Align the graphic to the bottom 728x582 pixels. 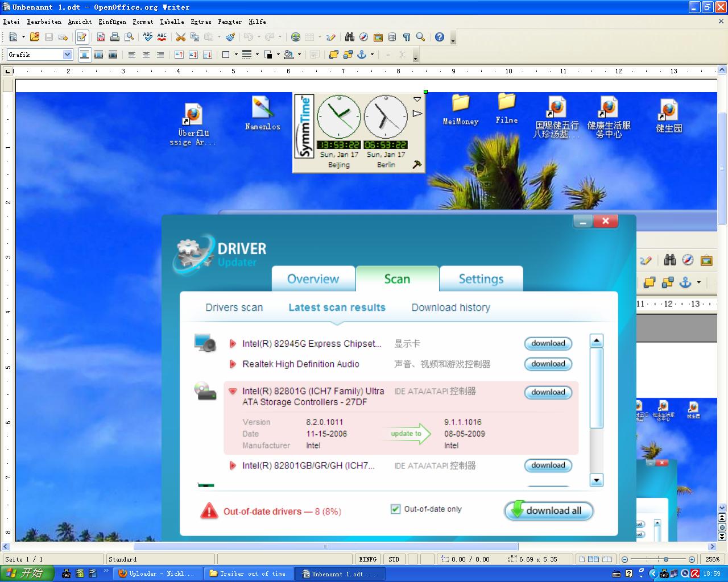pos(208,55)
